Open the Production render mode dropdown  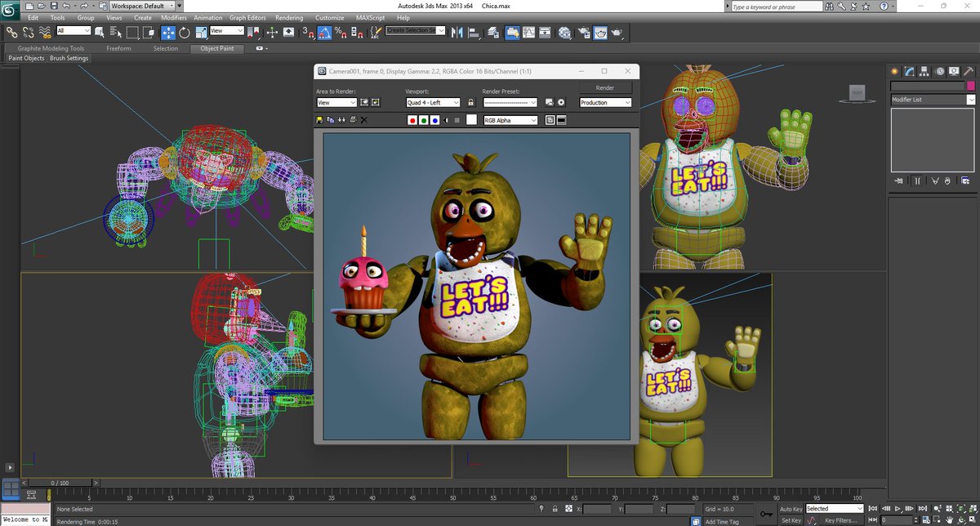[605, 103]
